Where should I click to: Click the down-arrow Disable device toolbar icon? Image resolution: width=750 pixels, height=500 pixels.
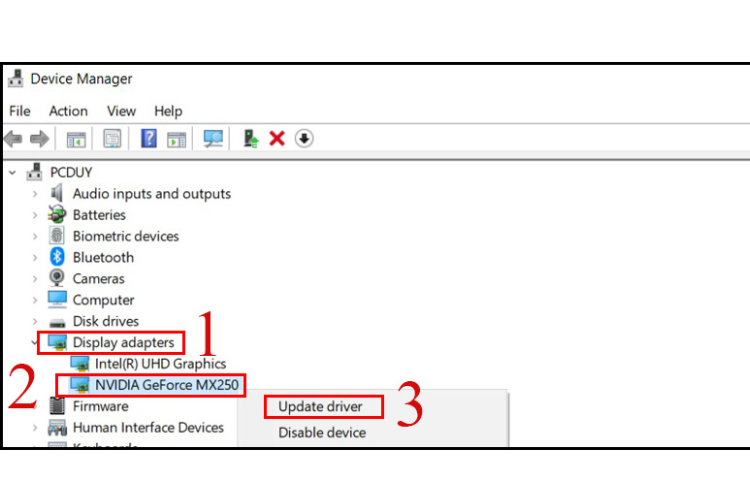click(304, 139)
